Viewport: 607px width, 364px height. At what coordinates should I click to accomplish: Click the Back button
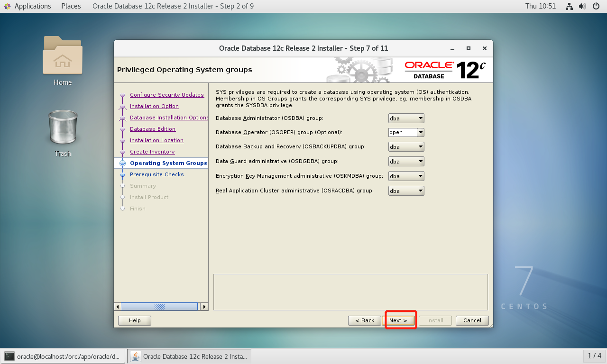(365, 320)
